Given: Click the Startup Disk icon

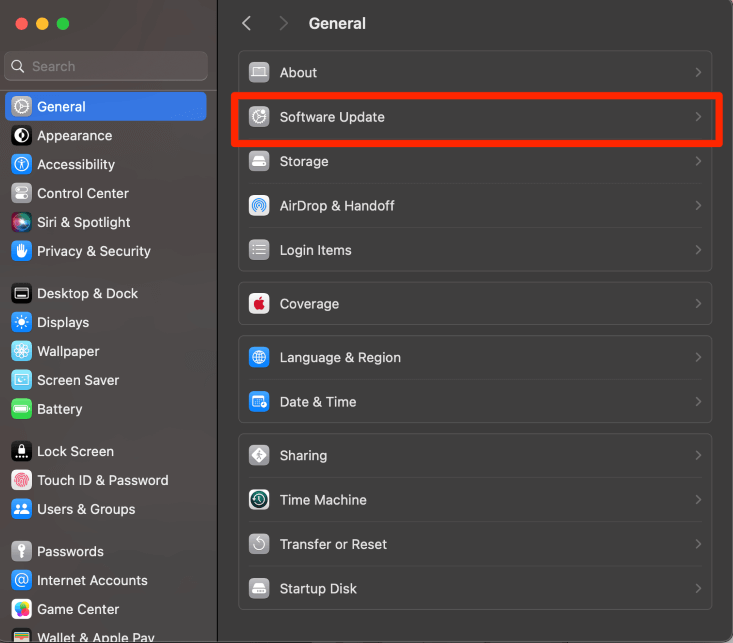Looking at the screenshot, I should point(259,589).
